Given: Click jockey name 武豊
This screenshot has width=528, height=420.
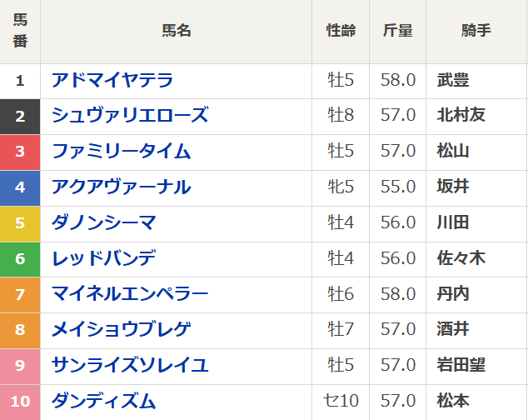Looking at the screenshot, I should coord(453,80).
